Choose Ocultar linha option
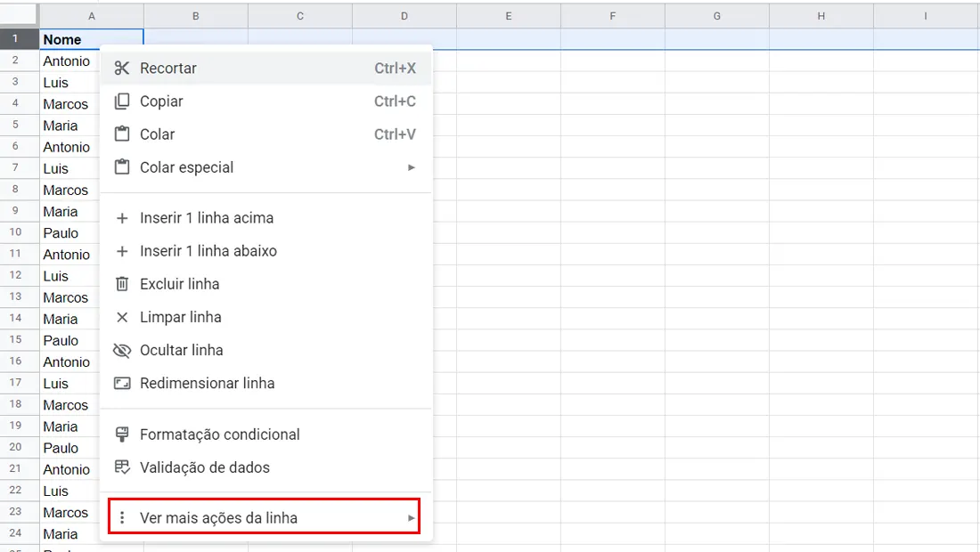This screenshot has width=980, height=552. click(265, 350)
